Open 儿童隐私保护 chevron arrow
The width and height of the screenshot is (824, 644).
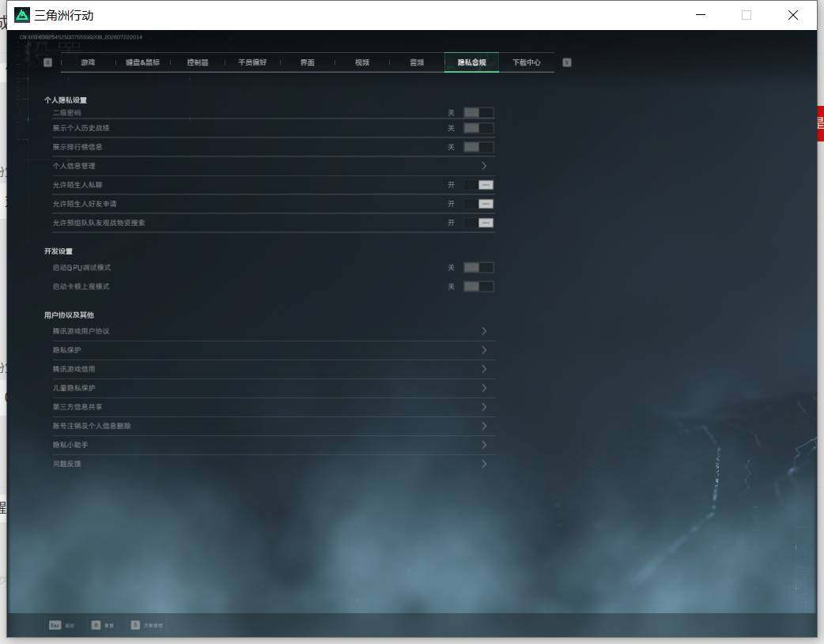click(x=484, y=388)
